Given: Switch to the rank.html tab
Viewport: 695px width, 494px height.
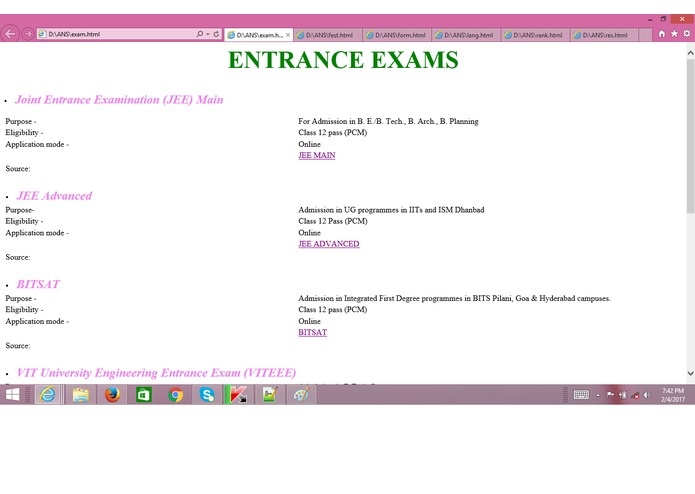Looking at the screenshot, I should [535, 35].
